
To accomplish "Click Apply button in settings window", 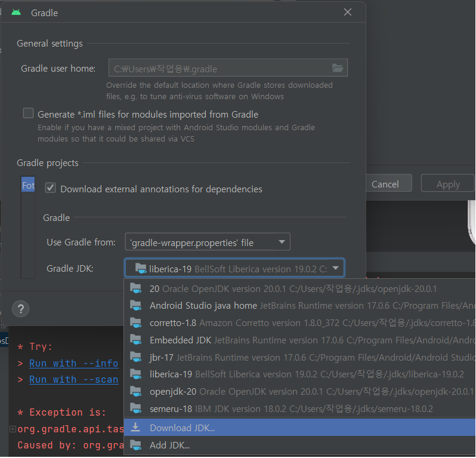I will tap(448, 183).
